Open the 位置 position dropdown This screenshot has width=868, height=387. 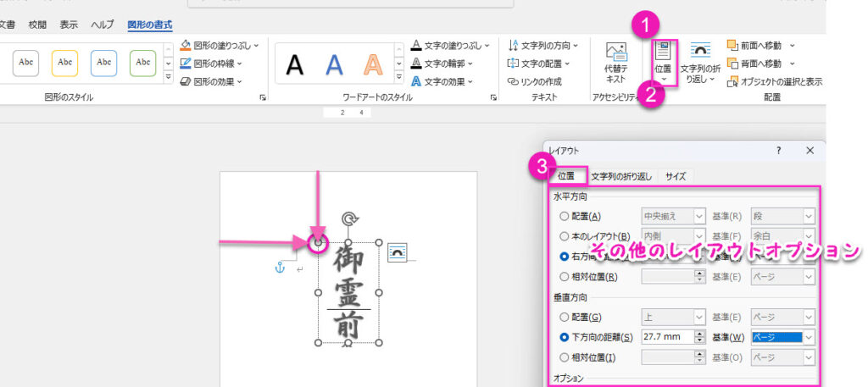point(663,63)
